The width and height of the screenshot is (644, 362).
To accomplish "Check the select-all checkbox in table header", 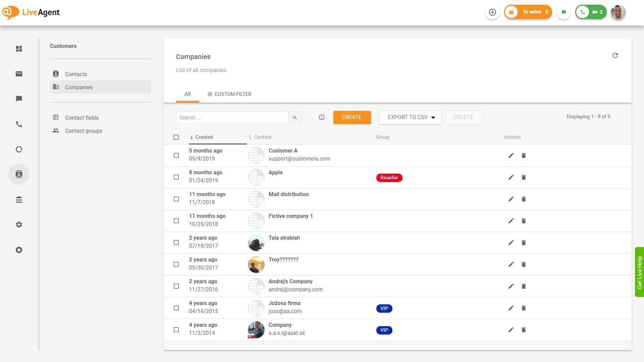I will tap(176, 137).
